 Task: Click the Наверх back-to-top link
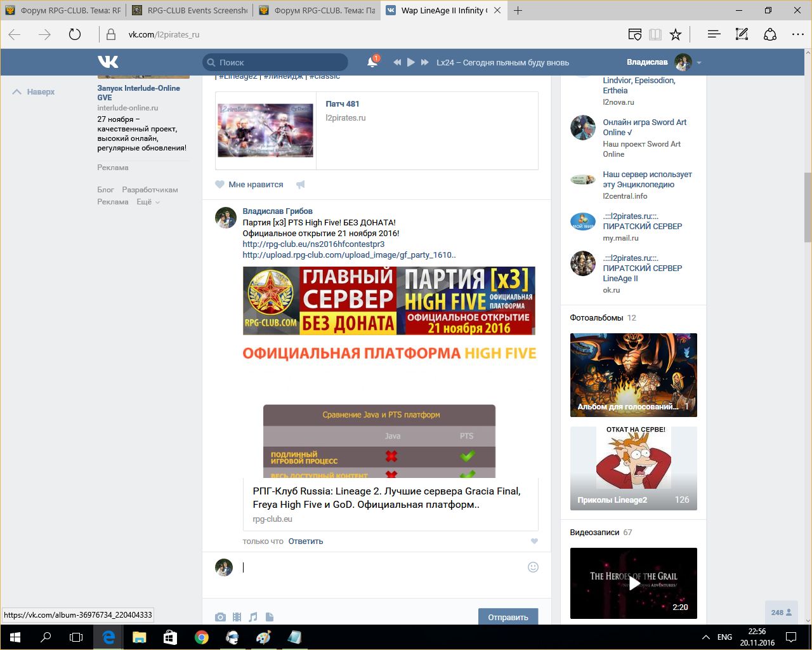[34, 92]
